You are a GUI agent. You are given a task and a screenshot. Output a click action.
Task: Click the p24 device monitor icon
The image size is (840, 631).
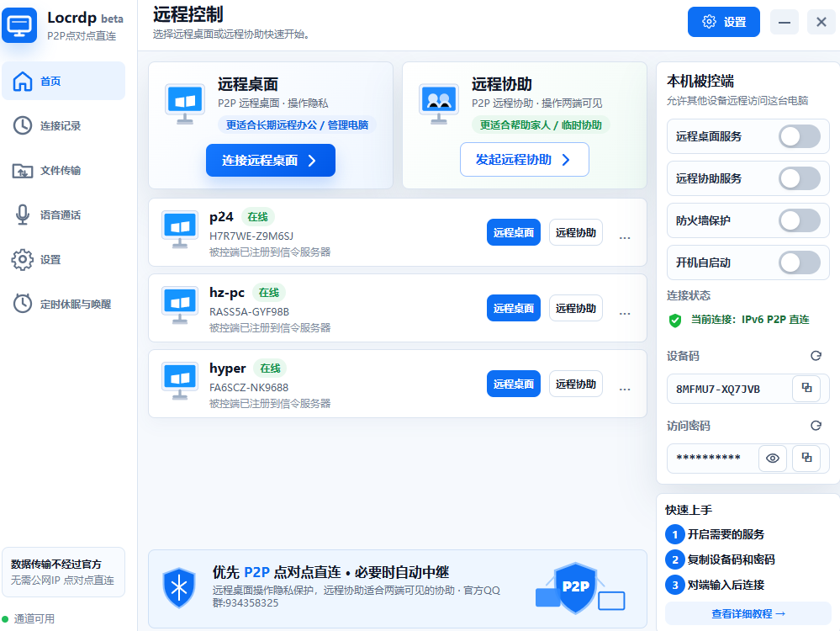tap(180, 230)
